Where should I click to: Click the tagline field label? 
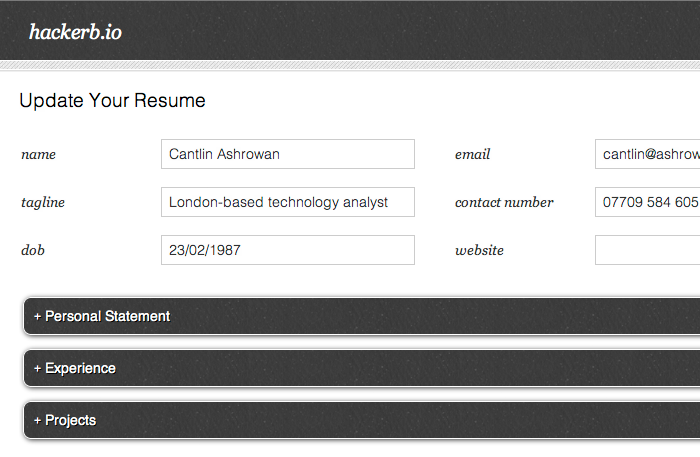point(43,203)
